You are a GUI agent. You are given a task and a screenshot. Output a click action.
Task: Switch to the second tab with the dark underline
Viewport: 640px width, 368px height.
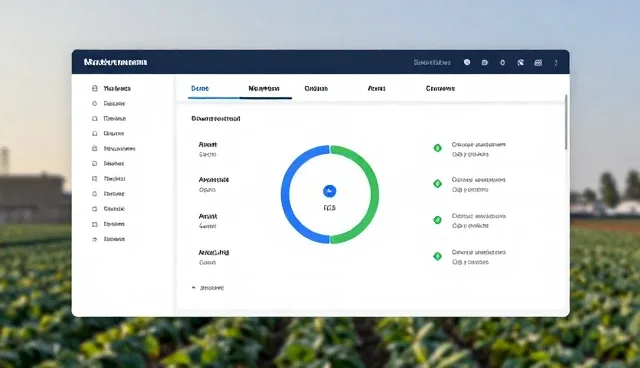(264, 89)
